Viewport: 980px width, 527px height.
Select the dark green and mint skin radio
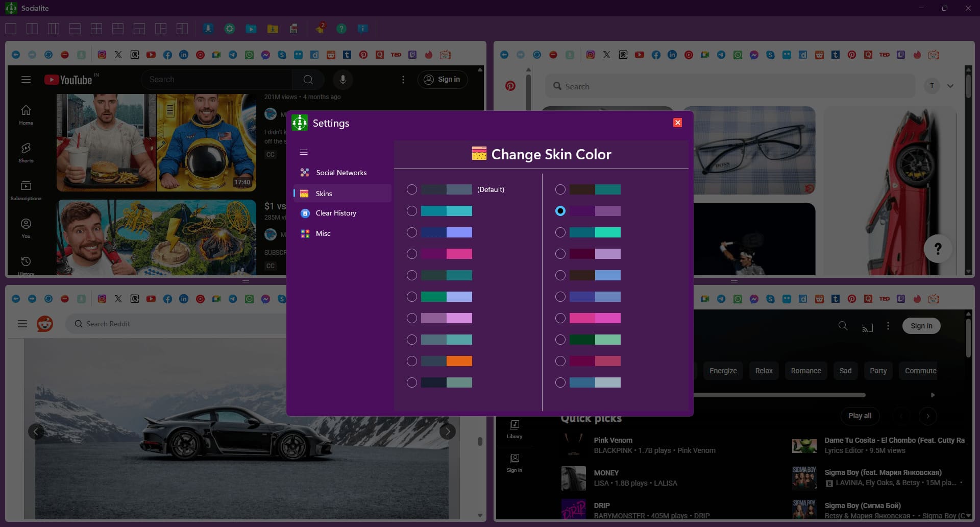(560, 340)
